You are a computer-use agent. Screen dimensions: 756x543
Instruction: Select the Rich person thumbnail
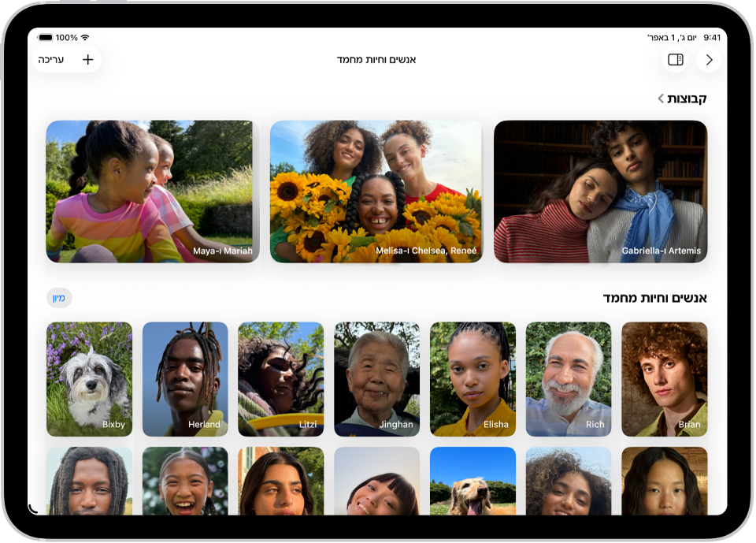569,379
